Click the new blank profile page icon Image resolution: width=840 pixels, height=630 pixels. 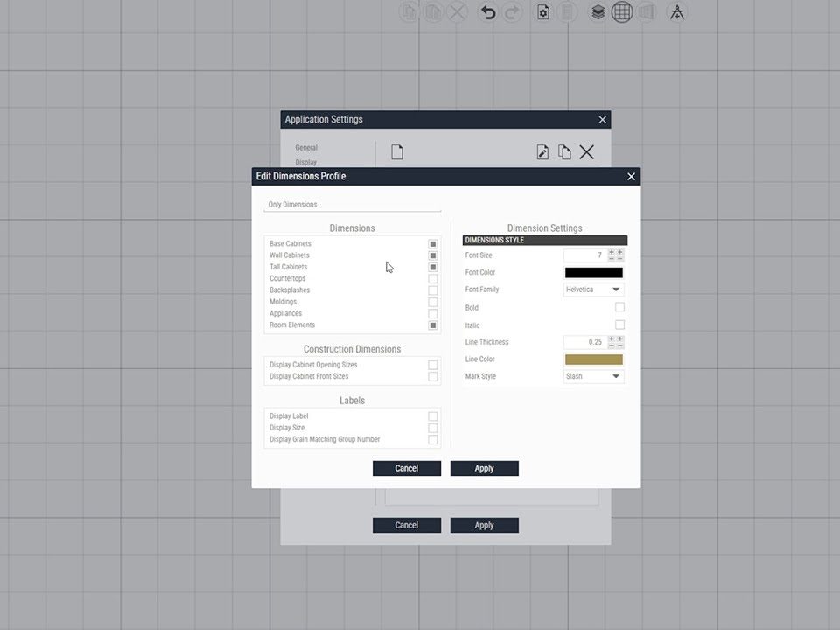pyautogui.click(x=397, y=152)
